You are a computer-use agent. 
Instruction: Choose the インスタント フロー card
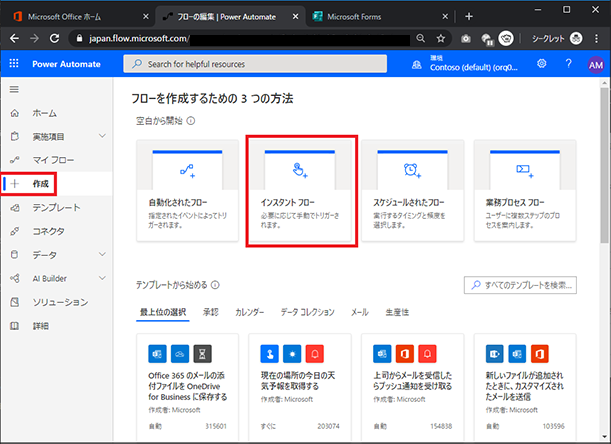300,191
